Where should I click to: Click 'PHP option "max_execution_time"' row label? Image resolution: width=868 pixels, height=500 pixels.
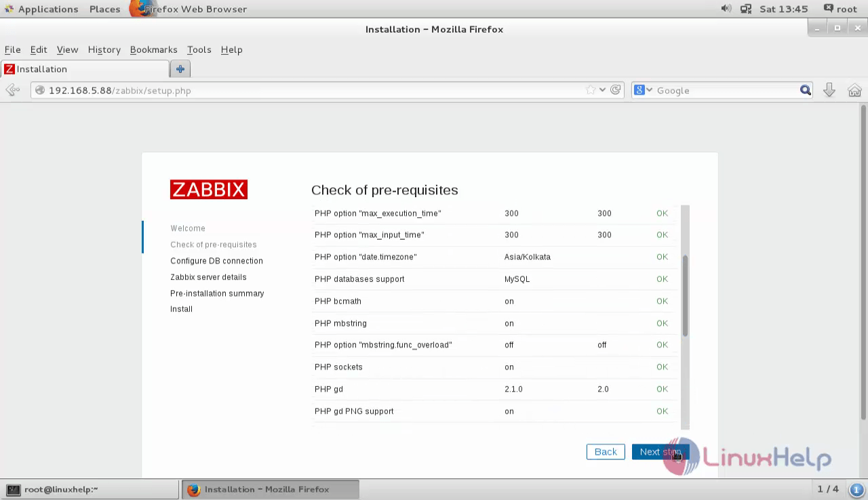coord(378,213)
